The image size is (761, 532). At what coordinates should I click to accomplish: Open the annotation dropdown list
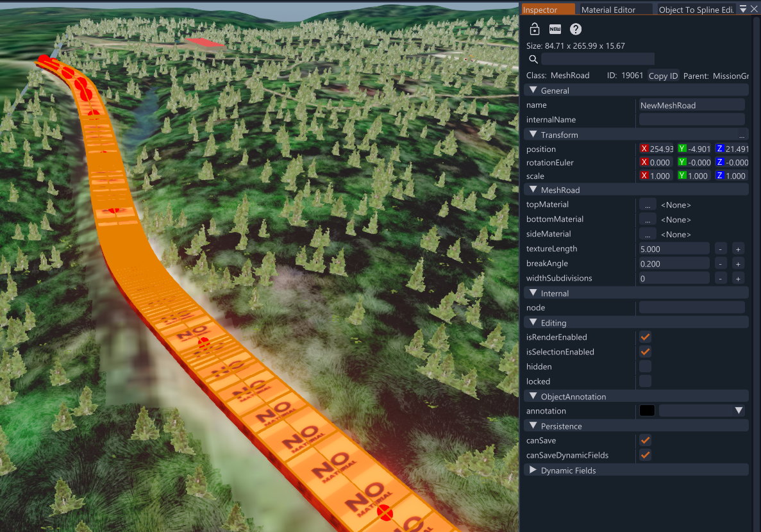pos(702,411)
